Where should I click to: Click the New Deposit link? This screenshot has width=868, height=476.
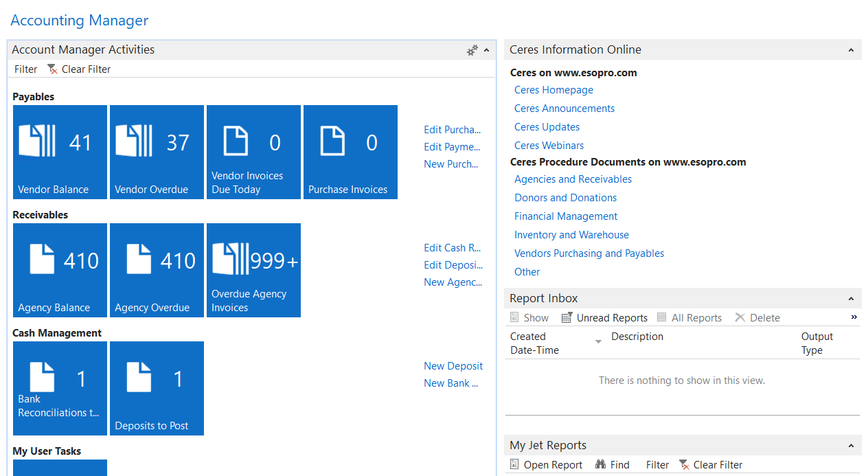[x=453, y=366]
